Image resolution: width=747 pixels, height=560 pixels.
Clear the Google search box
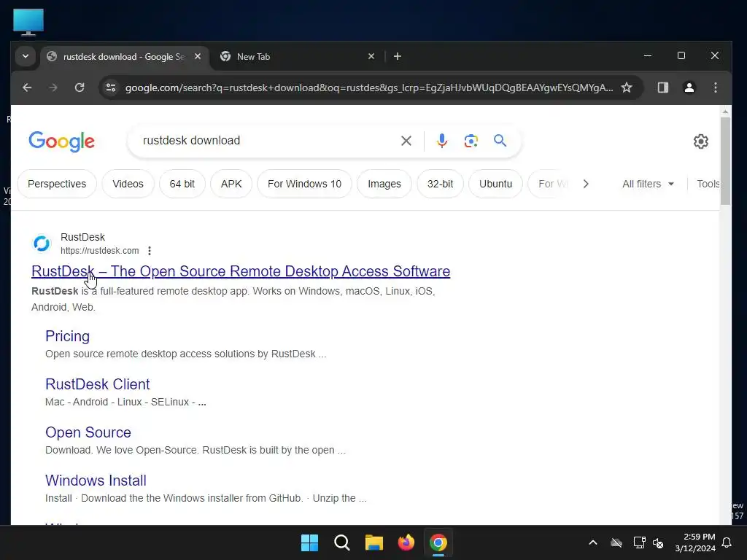(406, 141)
